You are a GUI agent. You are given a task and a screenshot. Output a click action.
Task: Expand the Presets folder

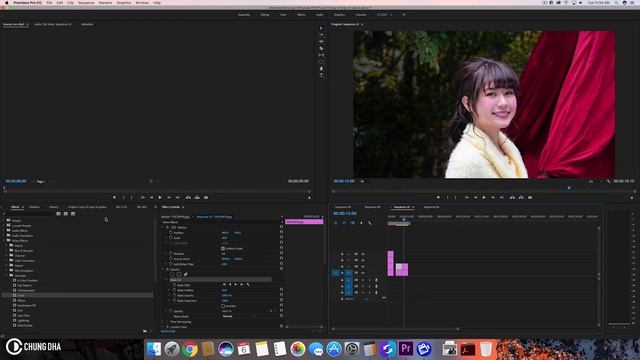point(4,220)
